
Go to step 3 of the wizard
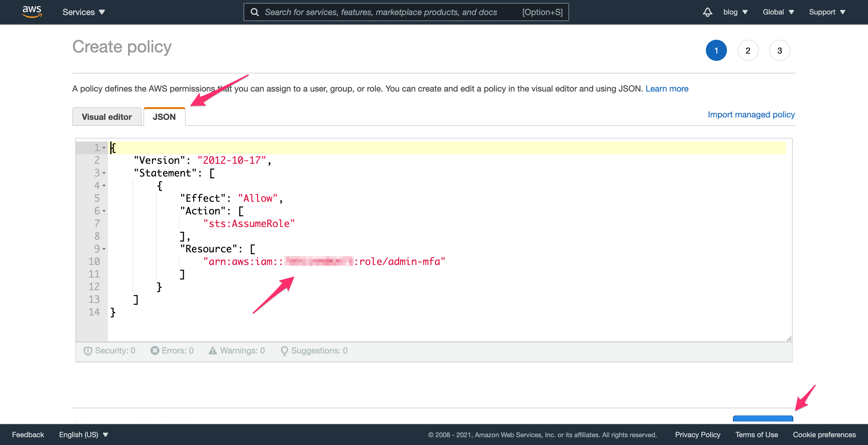(x=779, y=51)
